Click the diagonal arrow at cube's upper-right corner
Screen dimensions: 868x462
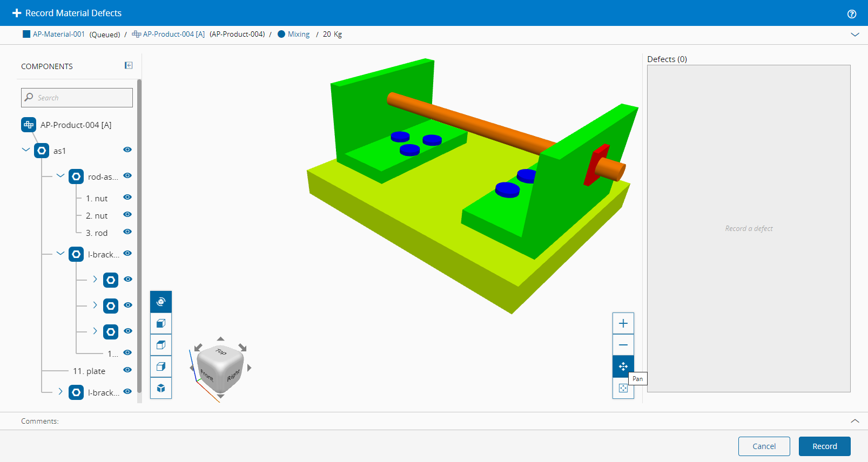[x=243, y=348]
